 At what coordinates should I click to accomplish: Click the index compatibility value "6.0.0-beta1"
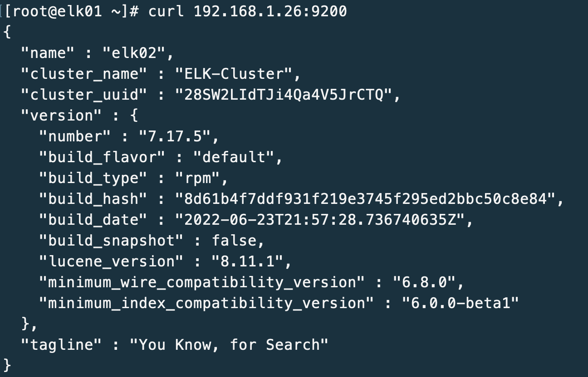click(x=460, y=303)
